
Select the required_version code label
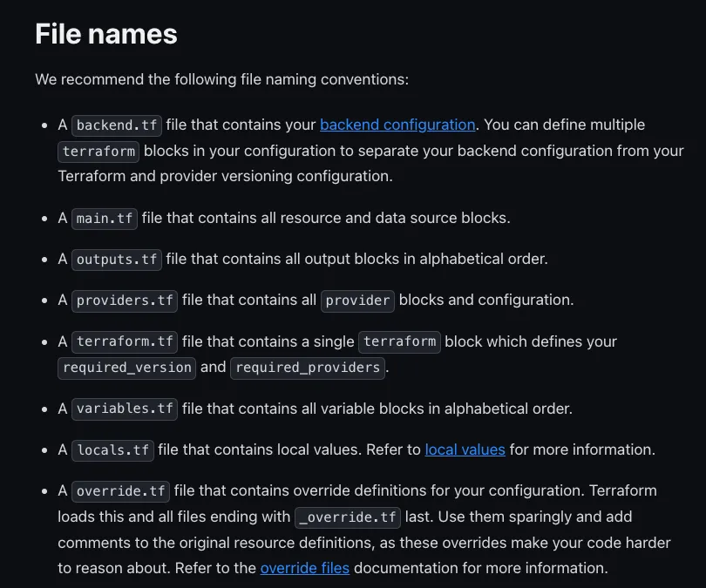(127, 367)
